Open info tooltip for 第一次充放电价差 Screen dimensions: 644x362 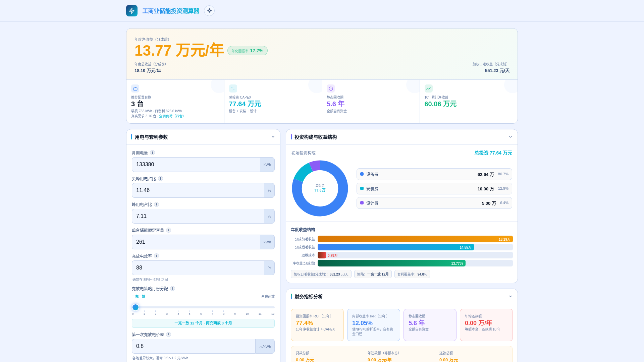[168, 335]
